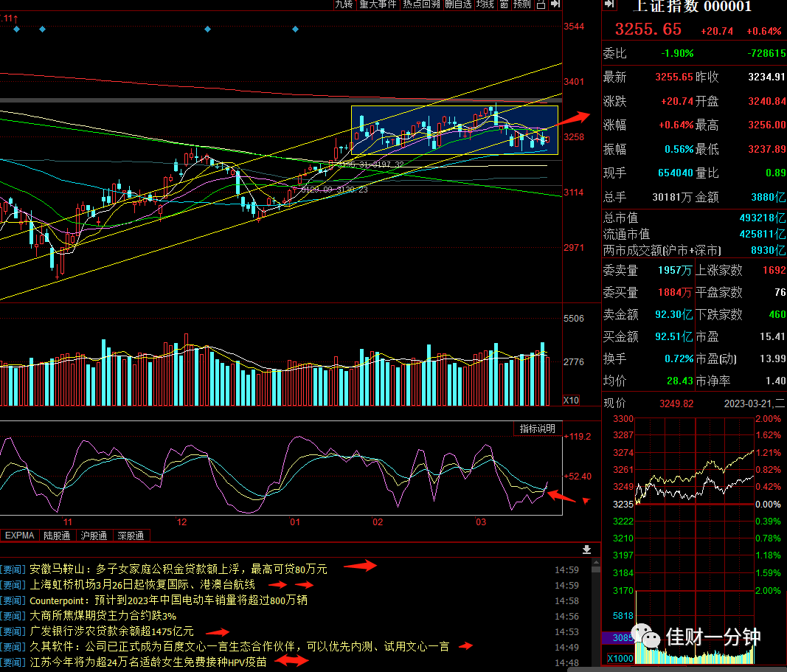Image resolution: width=787 pixels, height=672 pixels.
Task: Open the 安徽马鞍山 housing fund news item
Action: [x=178, y=569]
